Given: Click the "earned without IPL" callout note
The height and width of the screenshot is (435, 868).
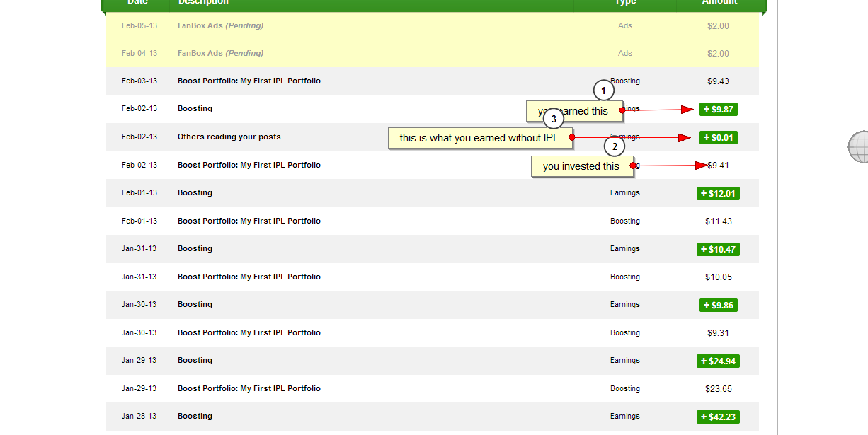Looking at the screenshot, I should tap(479, 138).
